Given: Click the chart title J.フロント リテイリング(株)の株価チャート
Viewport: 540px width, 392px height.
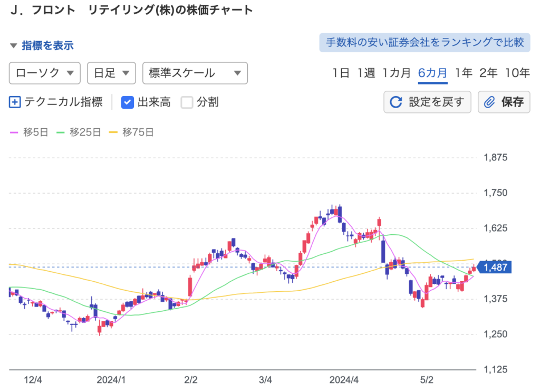Looking at the screenshot, I should (x=132, y=10).
